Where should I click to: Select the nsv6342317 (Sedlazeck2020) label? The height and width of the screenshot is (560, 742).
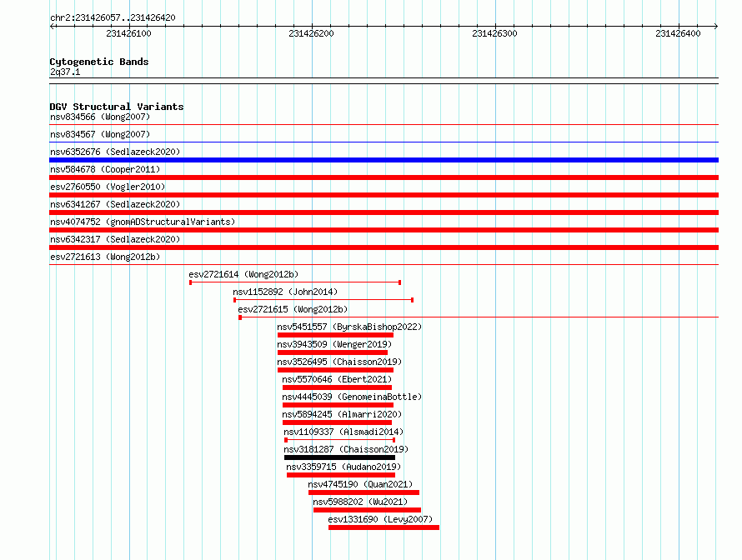115,239
